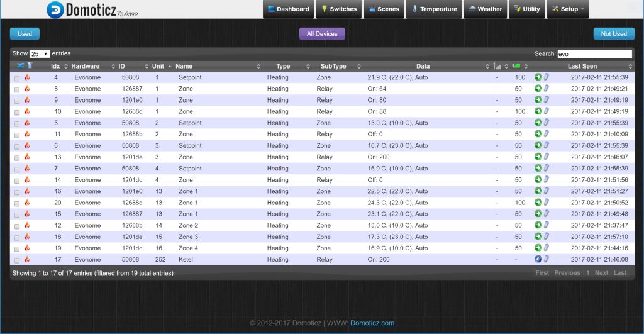Go to the Last results page
644x334 pixels.
(x=619, y=273)
